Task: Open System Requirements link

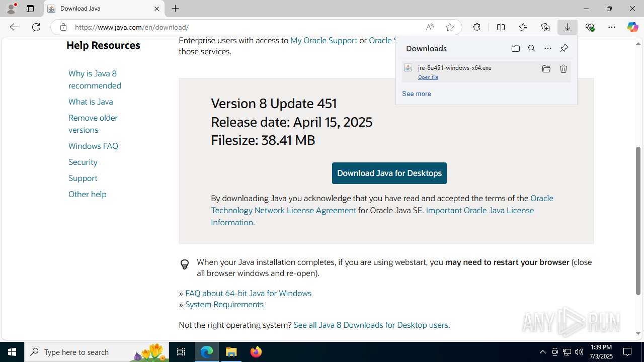Action: click(x=224, y=304)
